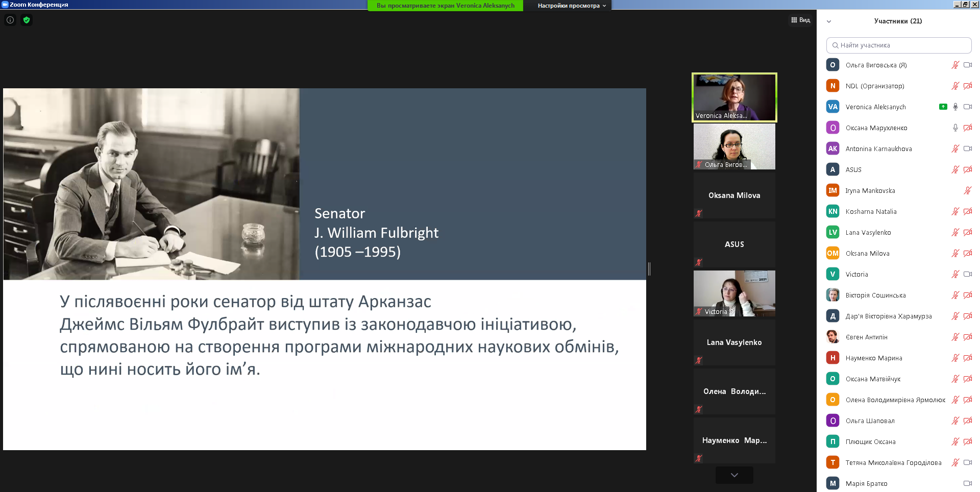Click Veronica Aleksanych's green screen share icon

(x=943, y=107)
